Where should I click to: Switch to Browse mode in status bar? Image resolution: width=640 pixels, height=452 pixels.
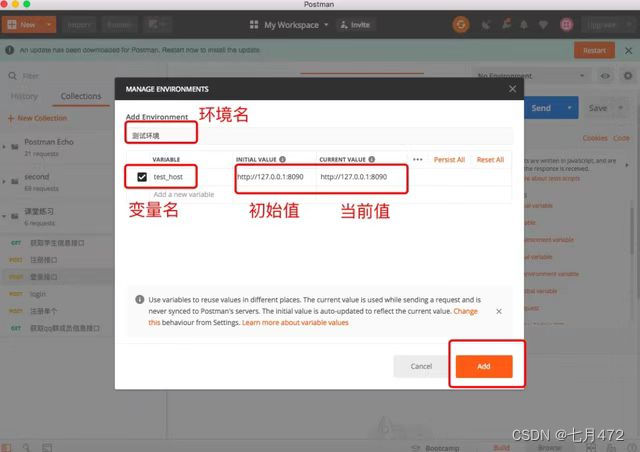click(x=549, y=448)
